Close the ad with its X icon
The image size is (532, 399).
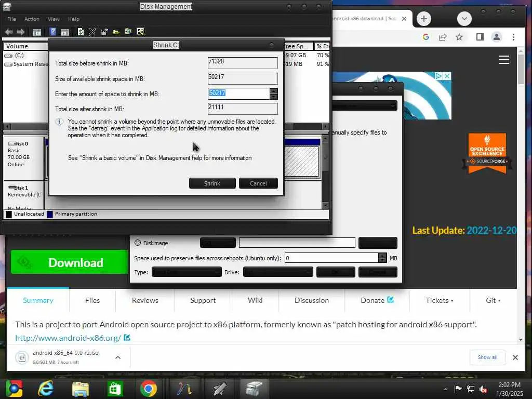click(447, 76)
